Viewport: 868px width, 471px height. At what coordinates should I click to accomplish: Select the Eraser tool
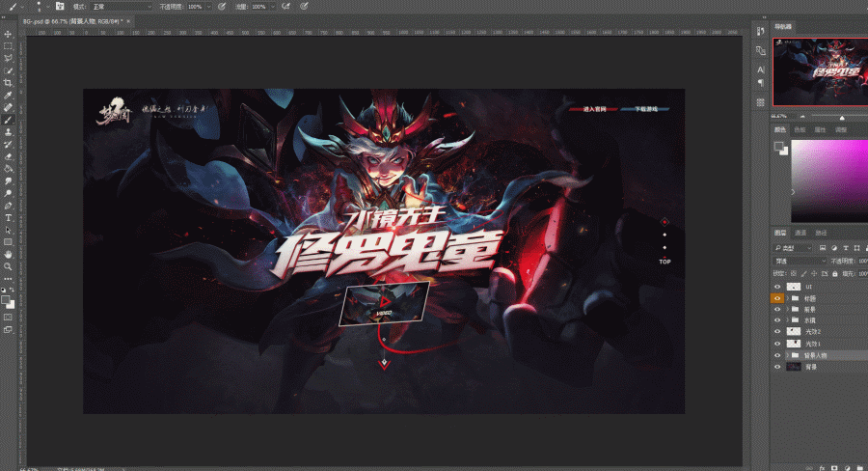click(x=8, y=156)
